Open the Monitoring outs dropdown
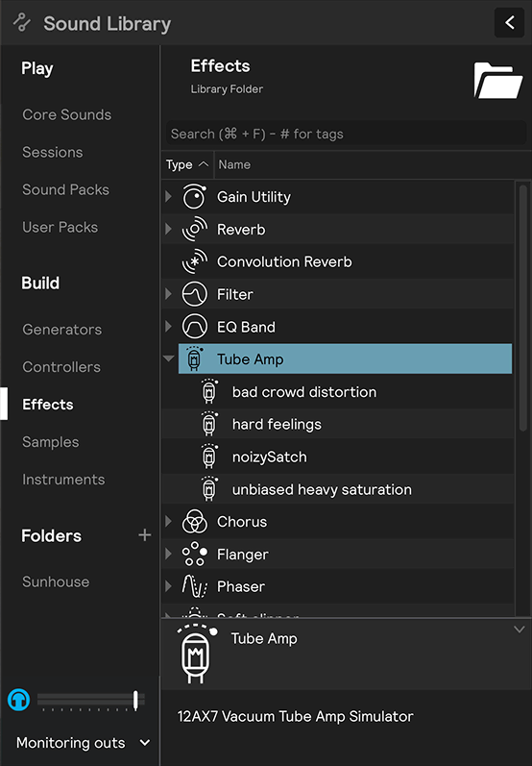The height and width of the screenshot is (766, 532). (83, 743)
